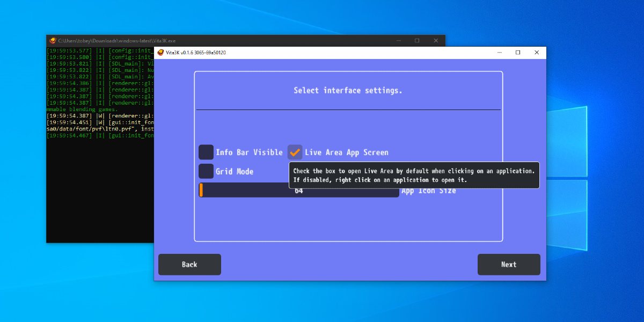This screenshot has height=322, width=644.
Task: Uncheck the Live Area App Screen option
Action: pos(295,152)
